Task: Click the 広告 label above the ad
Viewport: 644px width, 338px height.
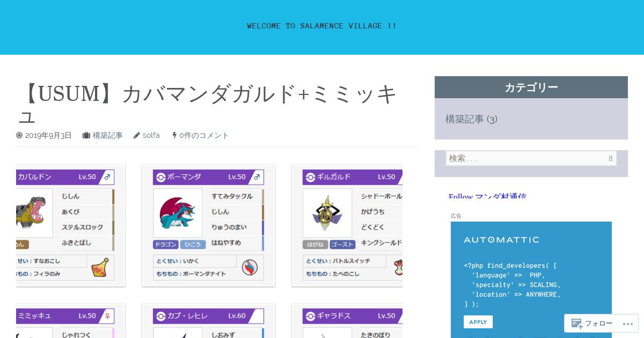Action: 456,216
